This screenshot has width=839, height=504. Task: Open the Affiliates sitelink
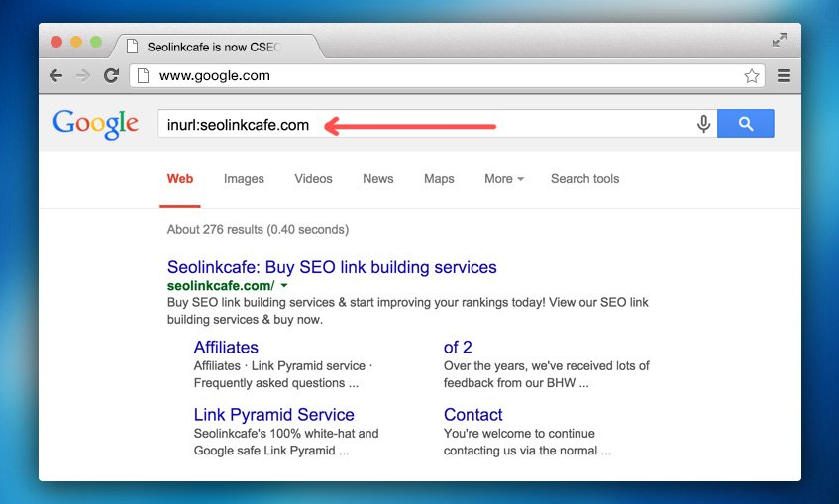pos(226,348)
